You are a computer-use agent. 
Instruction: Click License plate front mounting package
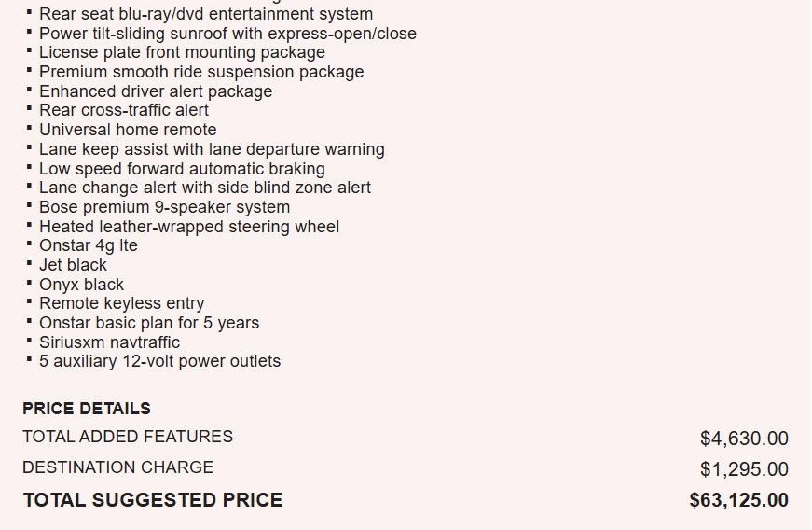(x=182, y=52)
